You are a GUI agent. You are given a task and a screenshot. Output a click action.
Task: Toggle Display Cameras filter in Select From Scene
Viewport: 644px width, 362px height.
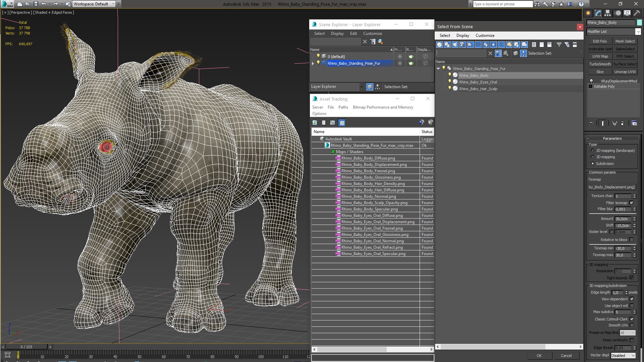[x=463, y=45]
